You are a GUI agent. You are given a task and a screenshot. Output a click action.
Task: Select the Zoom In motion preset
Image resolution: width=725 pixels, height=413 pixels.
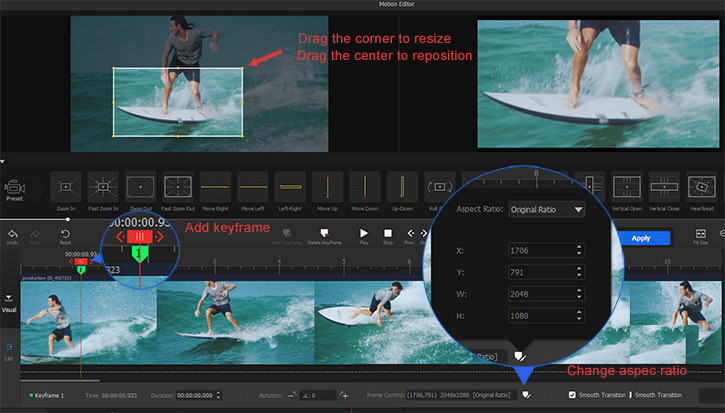[x=66, y=187]
